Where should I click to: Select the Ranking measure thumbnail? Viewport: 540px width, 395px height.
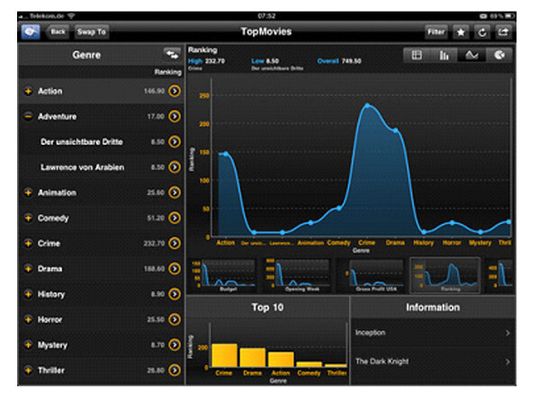point(445,276)
